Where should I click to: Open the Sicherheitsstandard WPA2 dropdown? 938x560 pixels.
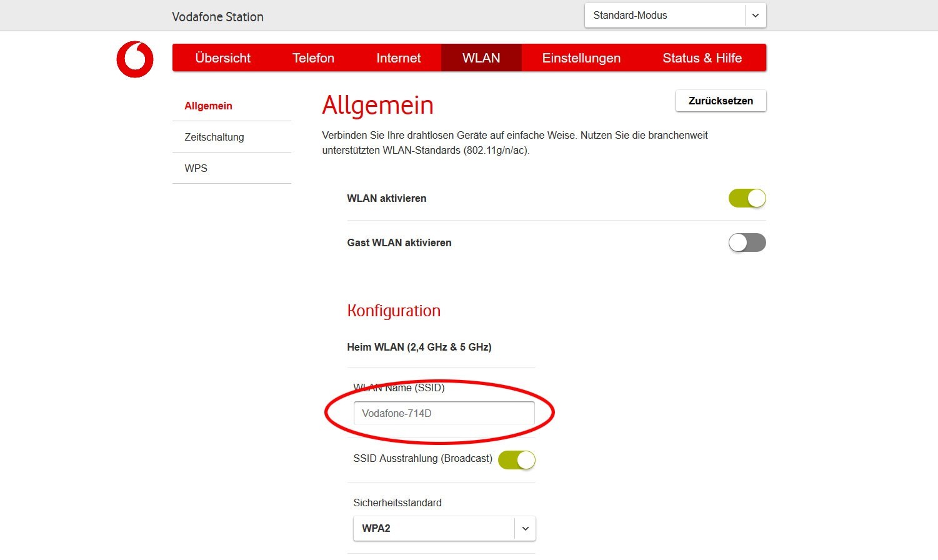coord(444,528)
